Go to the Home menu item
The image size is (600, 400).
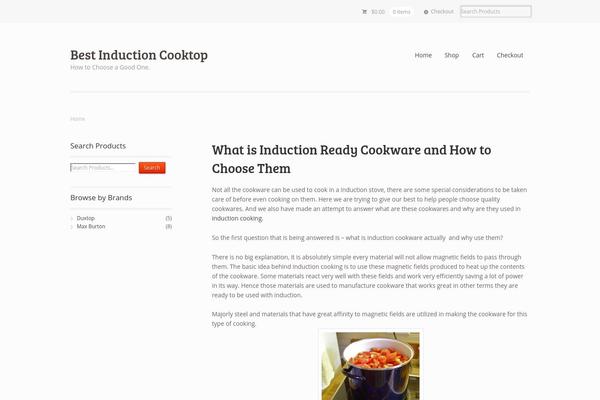click(423, 55)
